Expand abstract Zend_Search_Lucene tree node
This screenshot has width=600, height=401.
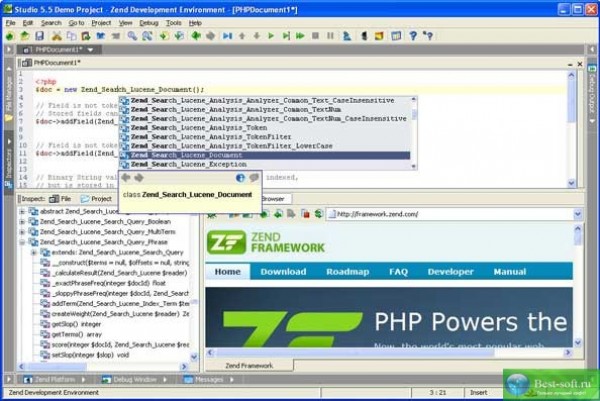(22, 211)
